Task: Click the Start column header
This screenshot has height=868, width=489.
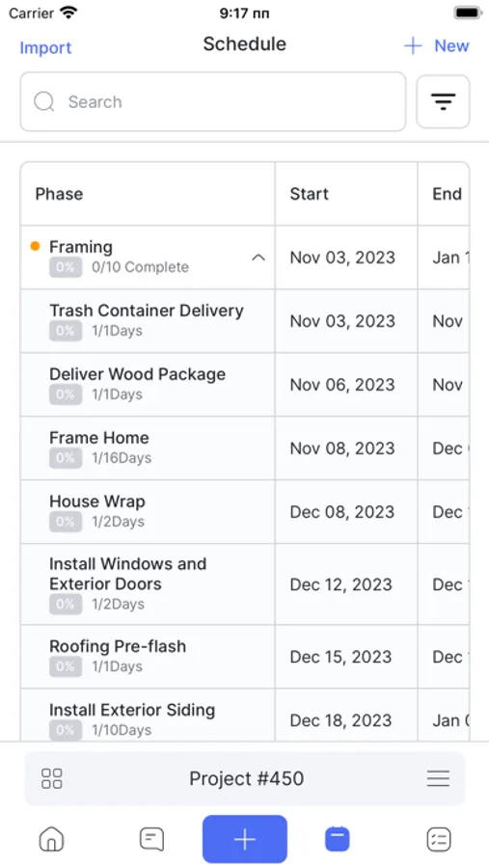Action: pyautogui.click(x=309, y=194)
